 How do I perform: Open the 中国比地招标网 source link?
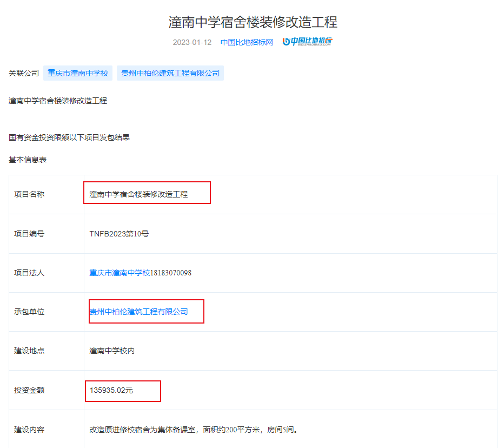click(247, 42)
